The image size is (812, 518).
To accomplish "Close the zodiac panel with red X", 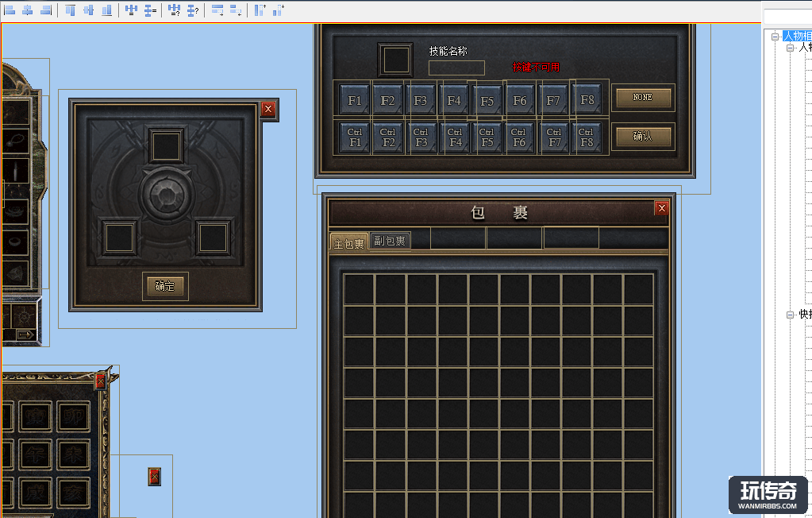I will tap(101, 383).
